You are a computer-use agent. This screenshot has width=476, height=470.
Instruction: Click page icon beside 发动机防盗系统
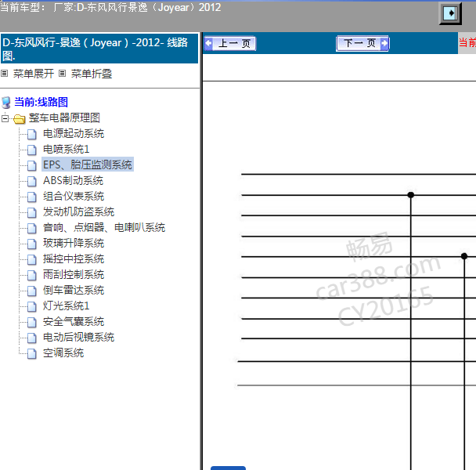[32, 212]
